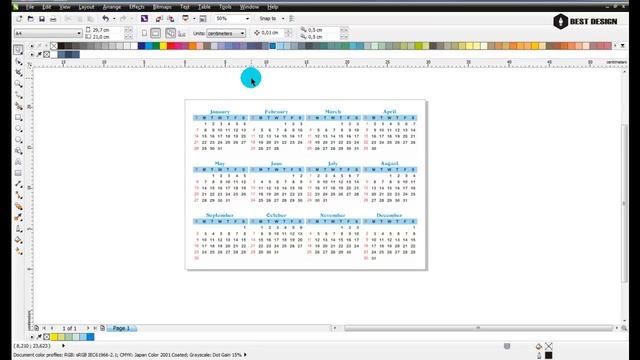Select the Connector tool

click(18, 195)
